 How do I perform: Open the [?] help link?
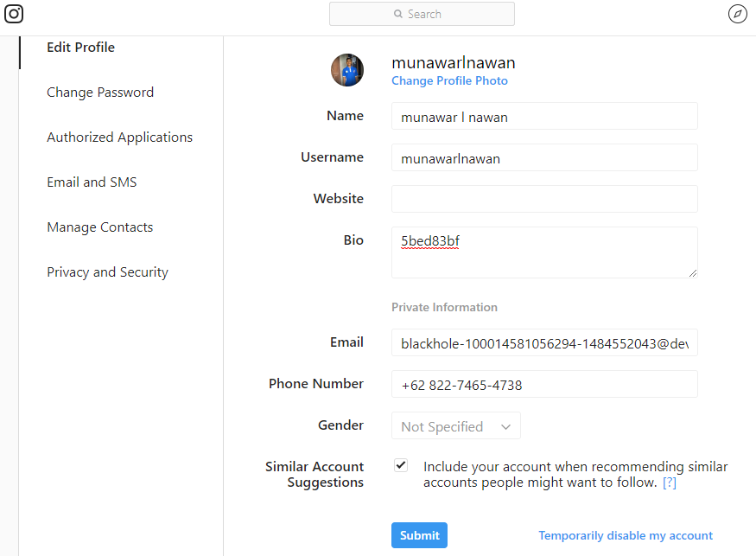tap(670, 483)
